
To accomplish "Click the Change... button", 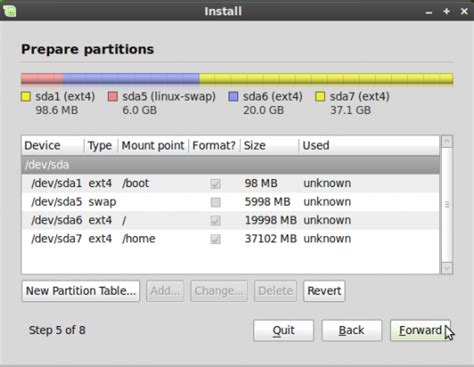I will [x=219, y=291].
